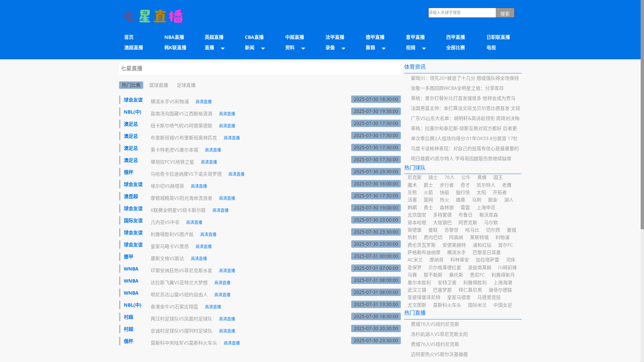Open 德甲直播 navigation link
The width and height of the screenshot is (644, 362).
375,37
